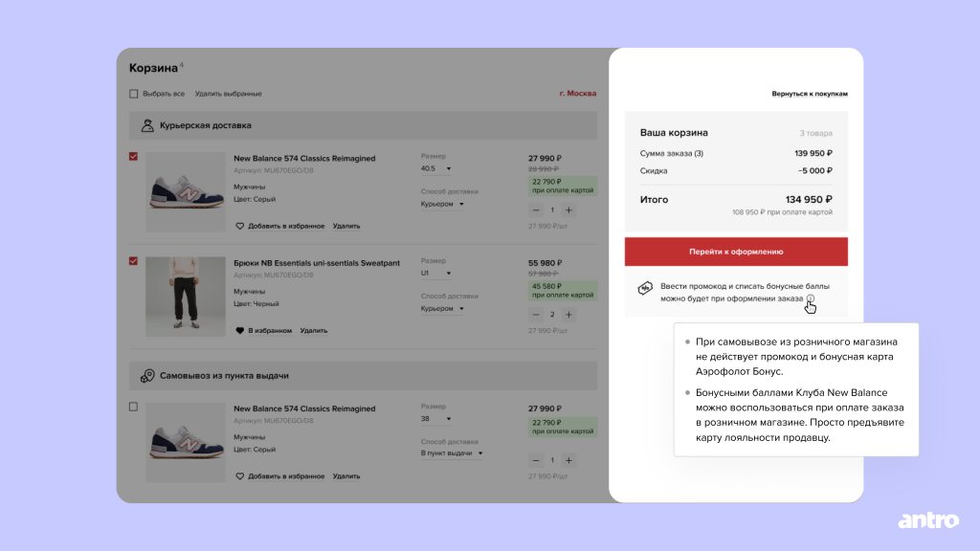Check the pickup New Balance 574 item

pyautogui.click(x=134, y=407)
